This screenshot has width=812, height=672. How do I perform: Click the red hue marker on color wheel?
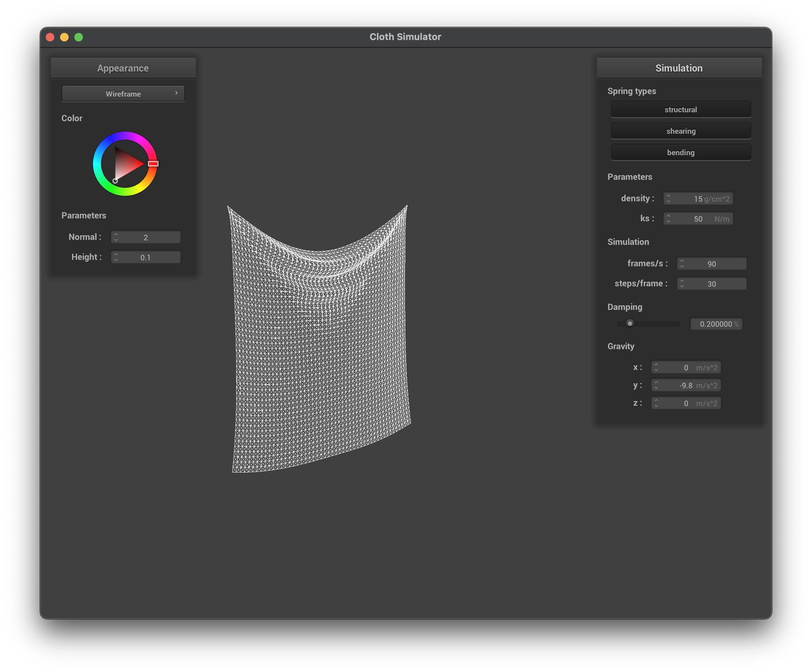coord(153,164)
